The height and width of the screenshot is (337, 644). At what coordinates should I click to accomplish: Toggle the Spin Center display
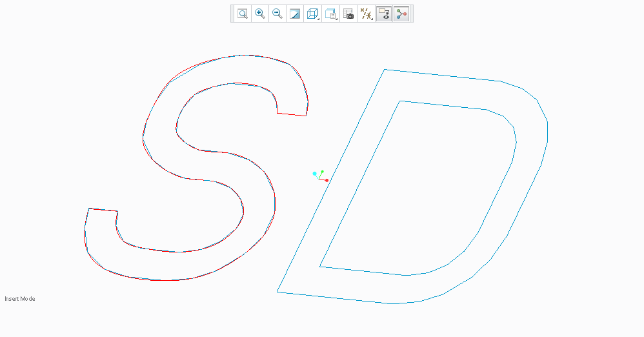tap(401, 14)
